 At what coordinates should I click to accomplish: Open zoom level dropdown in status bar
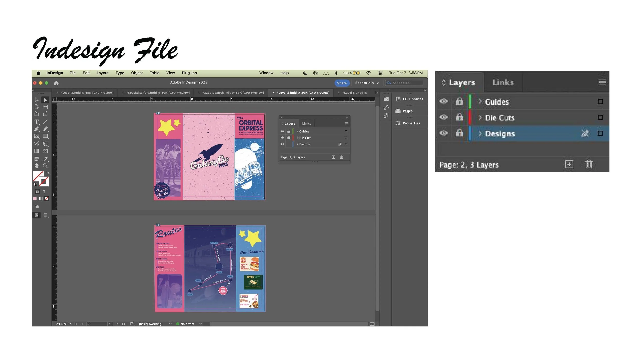pyautogui.click(x=70, y=324)
